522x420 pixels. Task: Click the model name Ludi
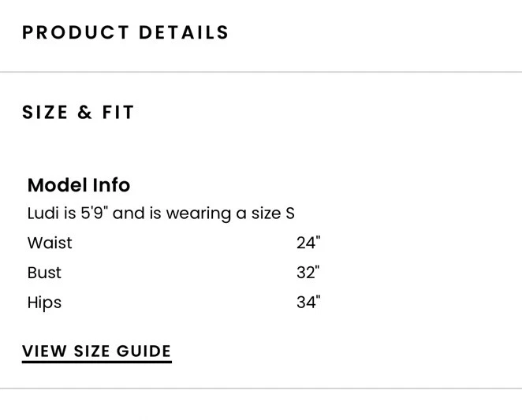coord(43,214)
